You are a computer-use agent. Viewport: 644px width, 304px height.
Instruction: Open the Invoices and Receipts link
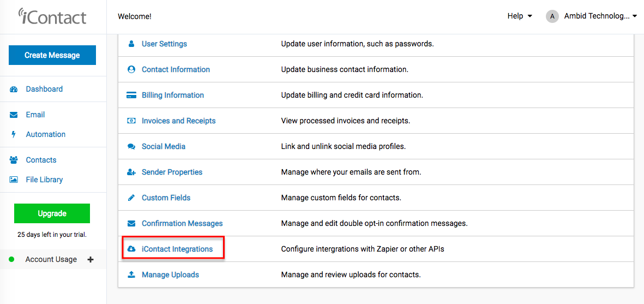click(179, 121)
